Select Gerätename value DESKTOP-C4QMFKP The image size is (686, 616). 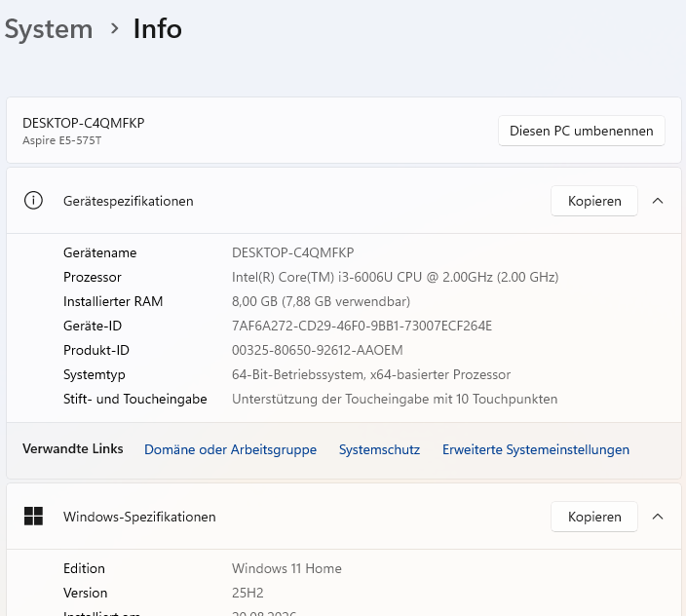(292, 252)
